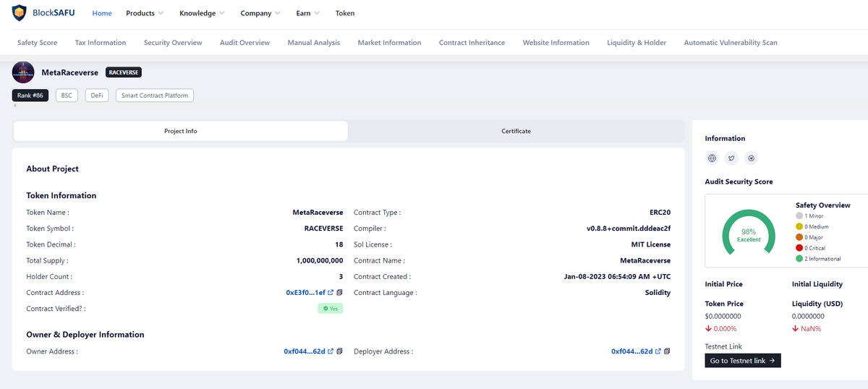Click the MetaRaceverse project title
The width and height of the screenshot is (868, 389).
(71, 72)
